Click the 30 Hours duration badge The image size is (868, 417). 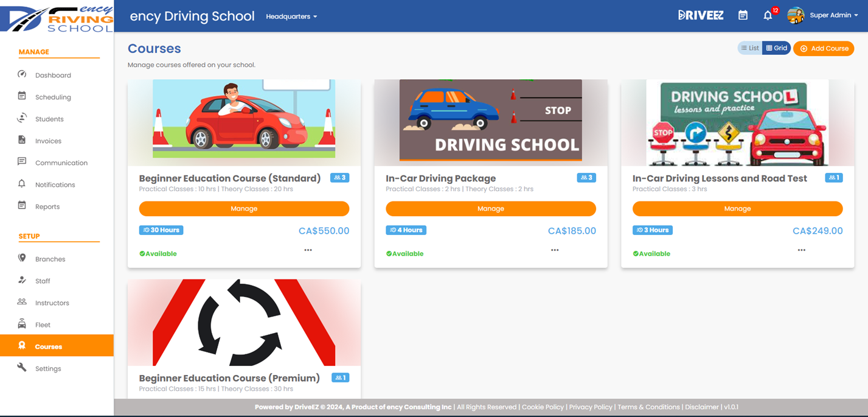pyautogui.click(x=161, y=230)
